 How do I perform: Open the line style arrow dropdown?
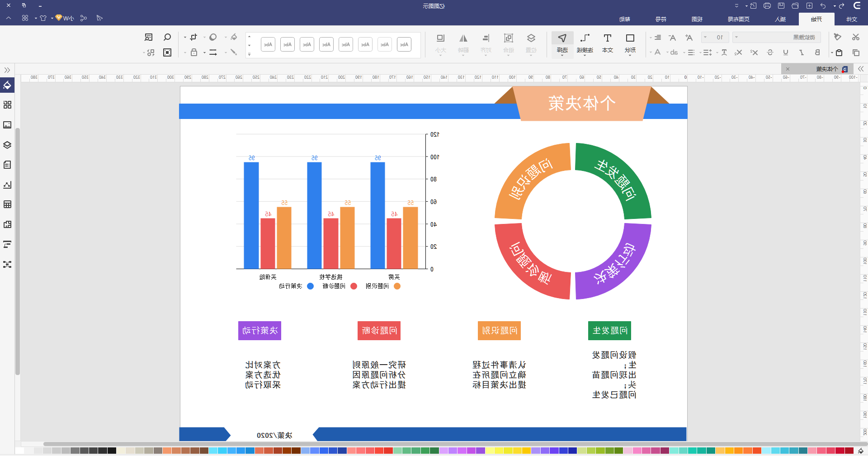click(204, 52)
